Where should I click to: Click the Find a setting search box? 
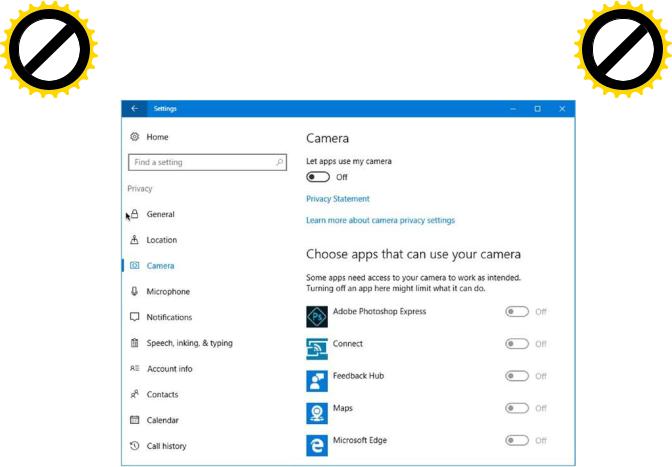(x=207, y=162)
